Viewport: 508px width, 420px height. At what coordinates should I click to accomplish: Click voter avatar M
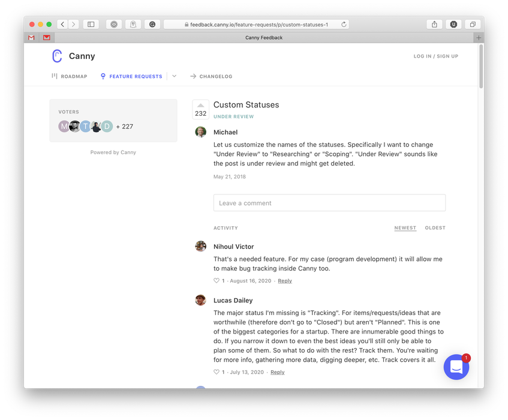coord(64,127)
